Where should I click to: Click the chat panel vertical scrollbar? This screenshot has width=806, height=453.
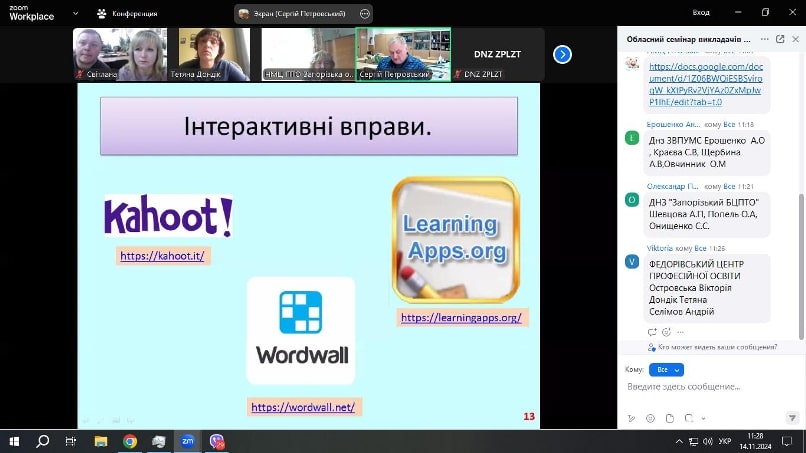(x=801, y=266)
